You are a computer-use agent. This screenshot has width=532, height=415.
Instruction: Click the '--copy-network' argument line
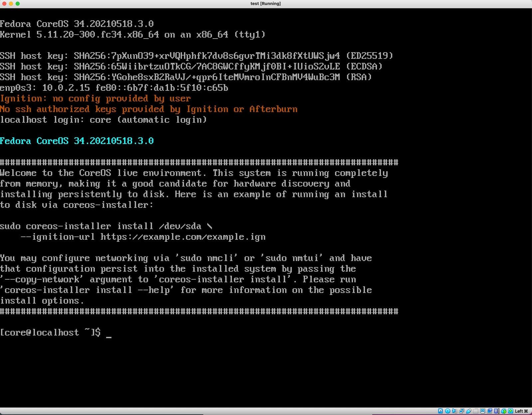pyautogui.click(x=178, y=279)
